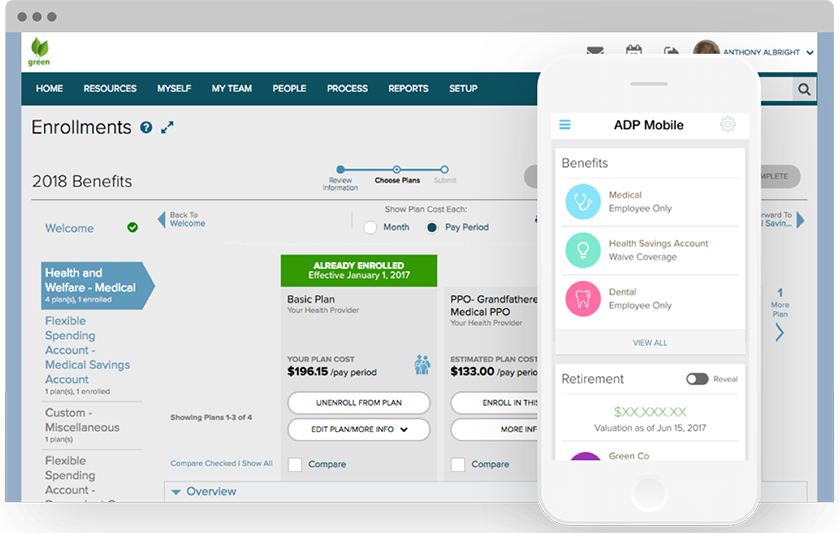
Task: Open the messages envelope icon
Action: 595,51
